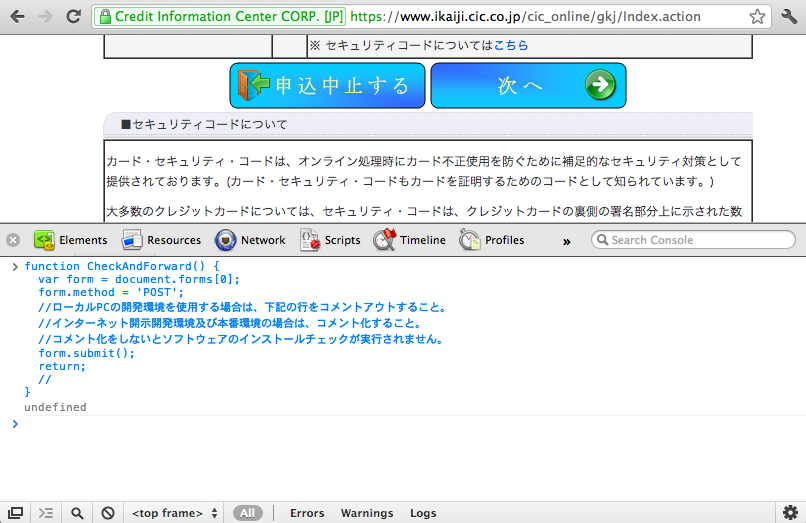The width and height of the screenshot is (806, 523).
Task: Bookmark this page with the star icon
Action: [757, 16]
